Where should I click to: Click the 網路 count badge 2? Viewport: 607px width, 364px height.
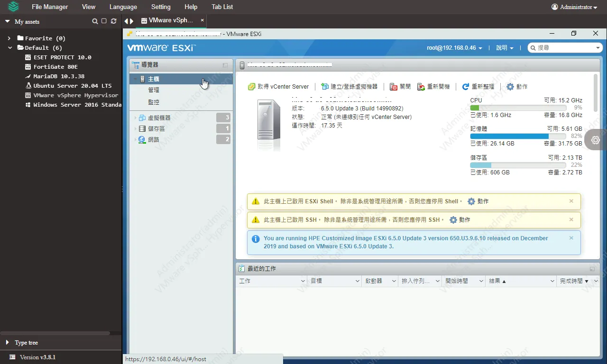(x=223, y=139)
